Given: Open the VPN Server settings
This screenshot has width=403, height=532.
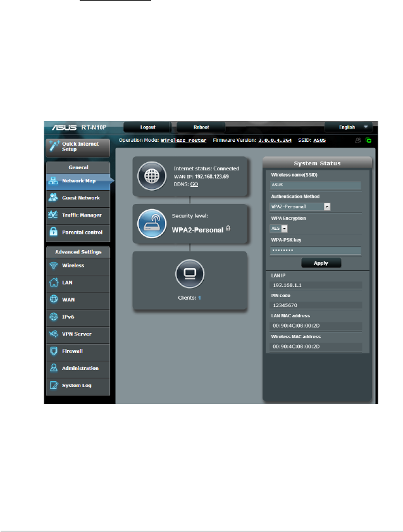Looking at the screenshot, I should pyautogui.click(x=78, y=334).
